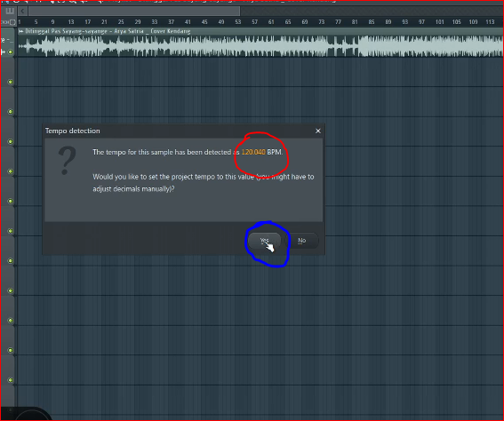Jump to bar 17 on the timeline ruler
The height and width of the screenshot is (421, 504).
[88, 22]
